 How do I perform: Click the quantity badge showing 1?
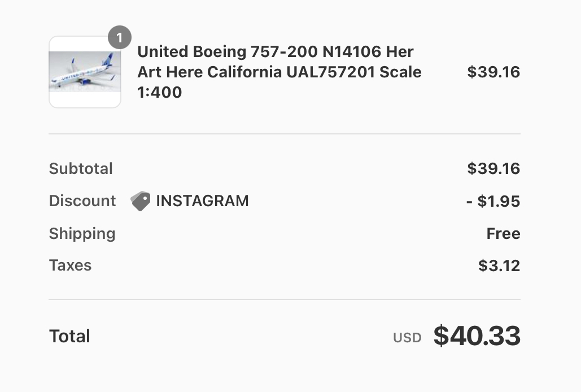click(119, 38)
